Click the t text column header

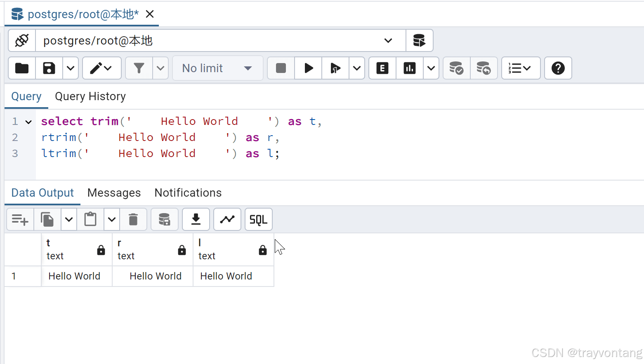tap(77, 249)
